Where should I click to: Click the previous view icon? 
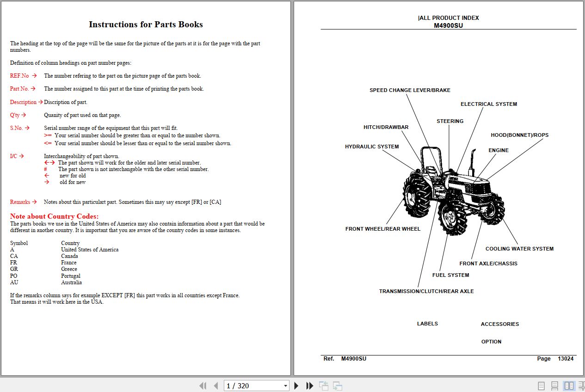coord(324,386)
